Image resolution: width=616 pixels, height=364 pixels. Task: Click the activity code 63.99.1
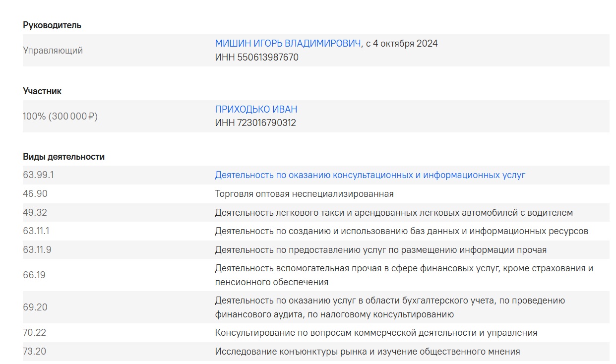(38, 175)
